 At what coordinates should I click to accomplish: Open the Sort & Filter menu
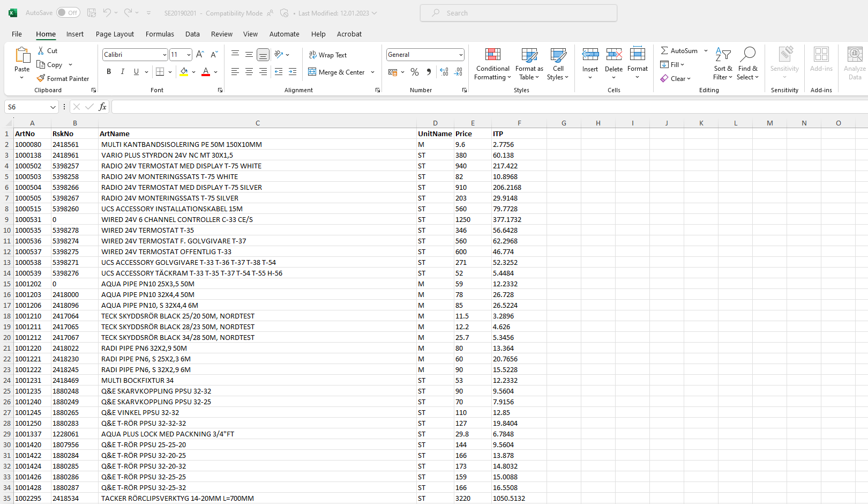[723, 63]
